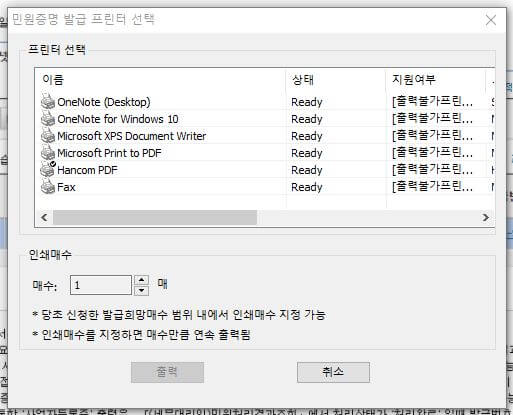Click the 취소 cancel button
Image resolution: width=513 pixels, height=415 pixels.
coord(333,372)
